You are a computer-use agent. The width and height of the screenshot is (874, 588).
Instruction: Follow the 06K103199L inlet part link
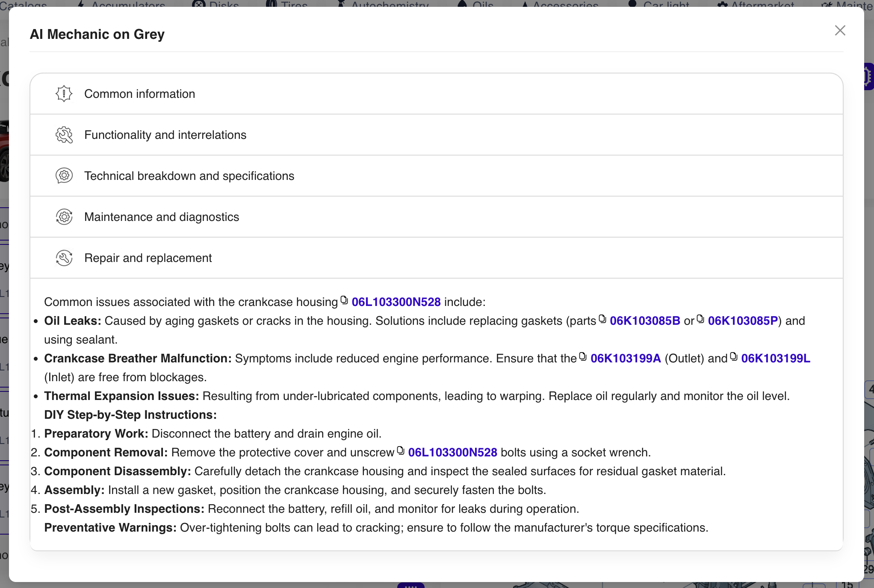(775, 358)
